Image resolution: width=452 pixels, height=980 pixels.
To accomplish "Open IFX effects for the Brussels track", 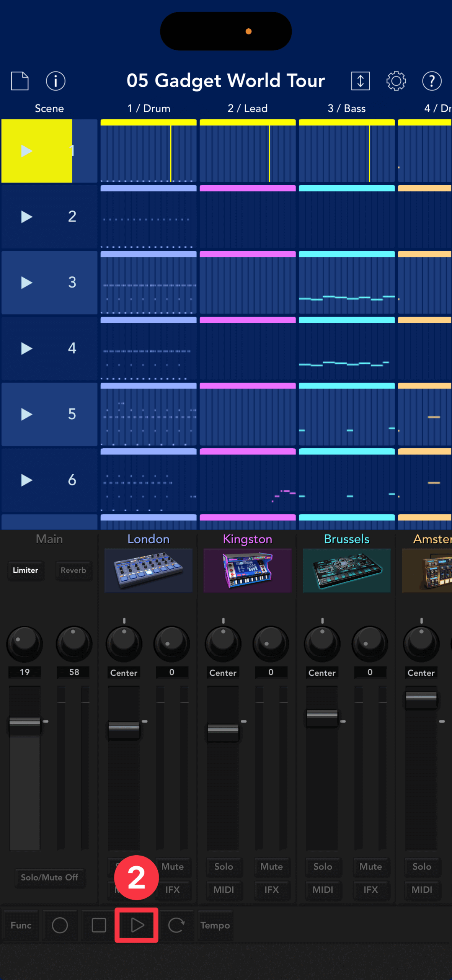I will click(x=370, y=890).
